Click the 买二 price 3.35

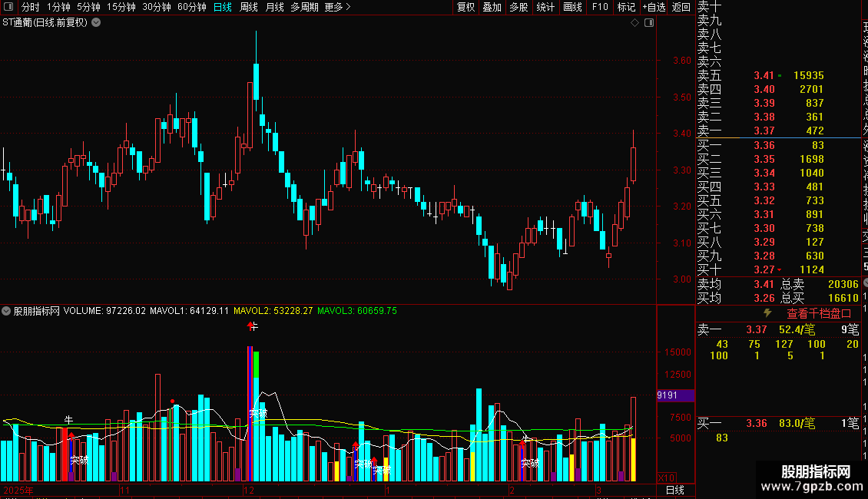pyautogui.click(x=764, y=160)
